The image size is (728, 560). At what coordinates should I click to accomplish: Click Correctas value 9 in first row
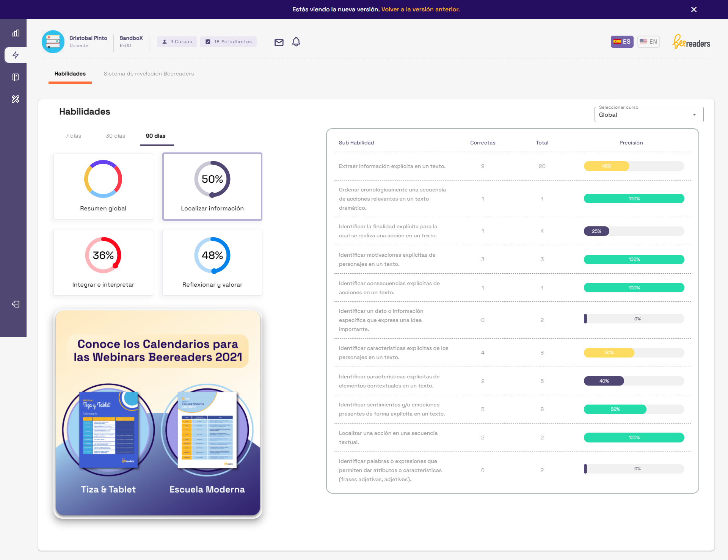click(483, 166)
